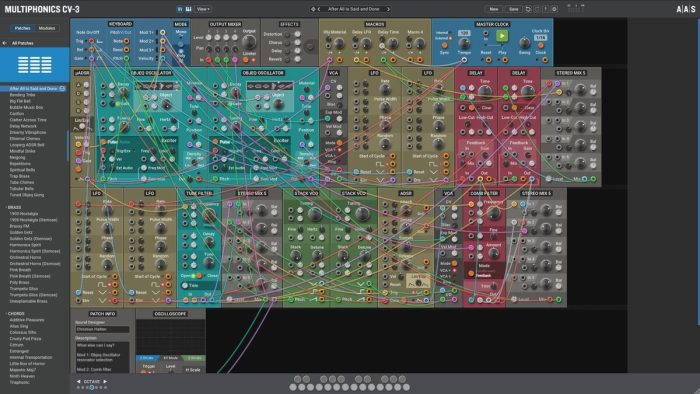This screenshot has width=700, height=394.
Task: Toggle the Delay effect switch
Action: [288, 51]
